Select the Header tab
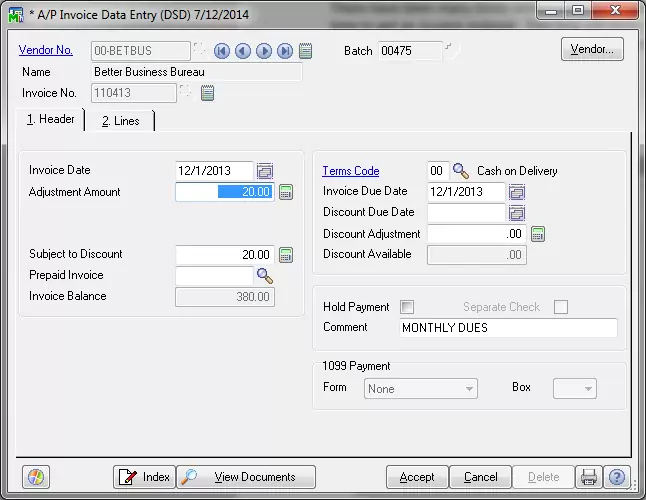This screenshot has height=500, width=646. (x=51, y=120)
